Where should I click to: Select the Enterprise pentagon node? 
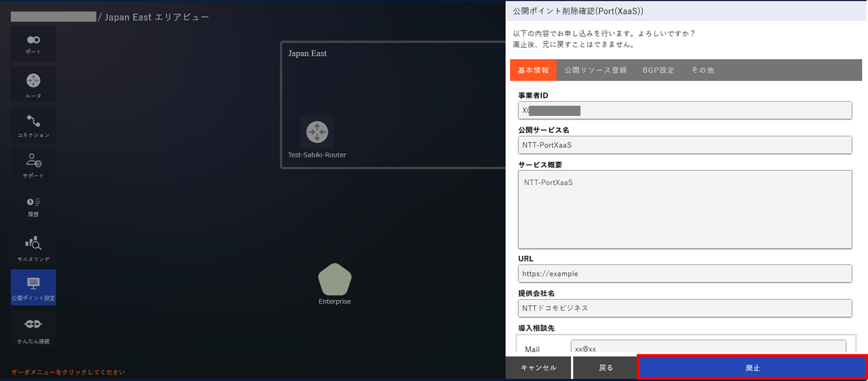[335, 279]
